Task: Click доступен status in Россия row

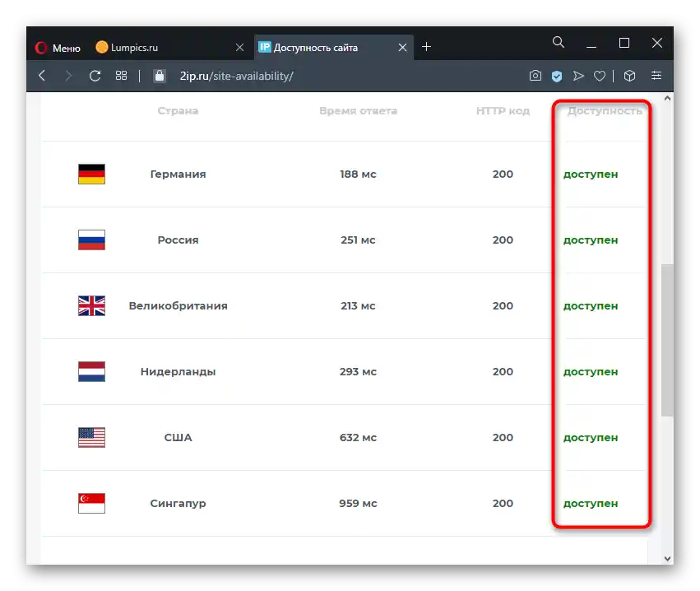Action: click(x=590, y=240)
